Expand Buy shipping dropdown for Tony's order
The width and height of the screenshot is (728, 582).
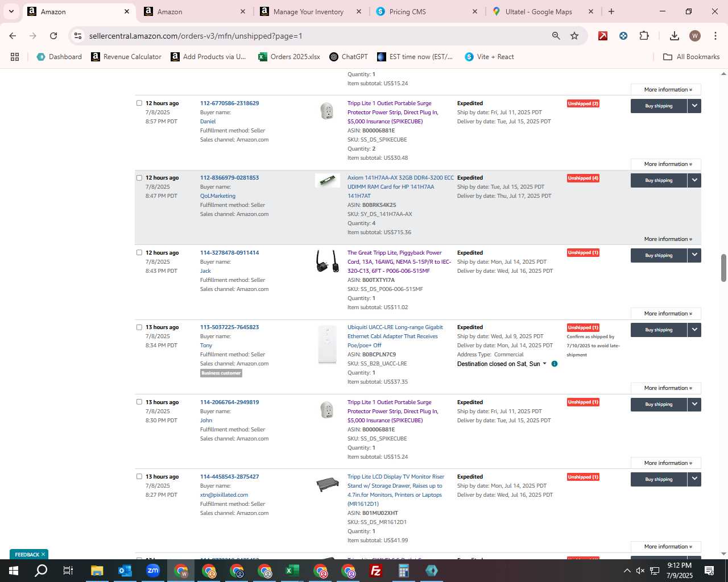pos(694,330)
